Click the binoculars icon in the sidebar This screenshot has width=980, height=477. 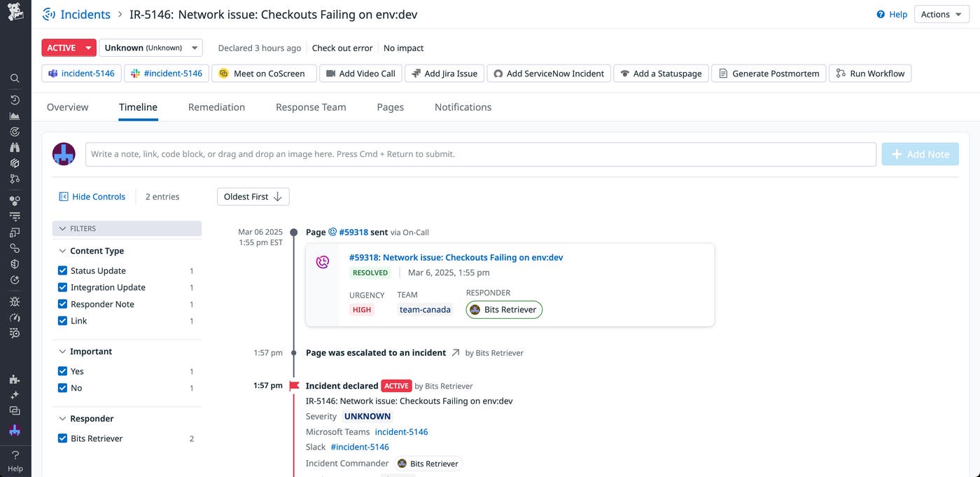15,148
